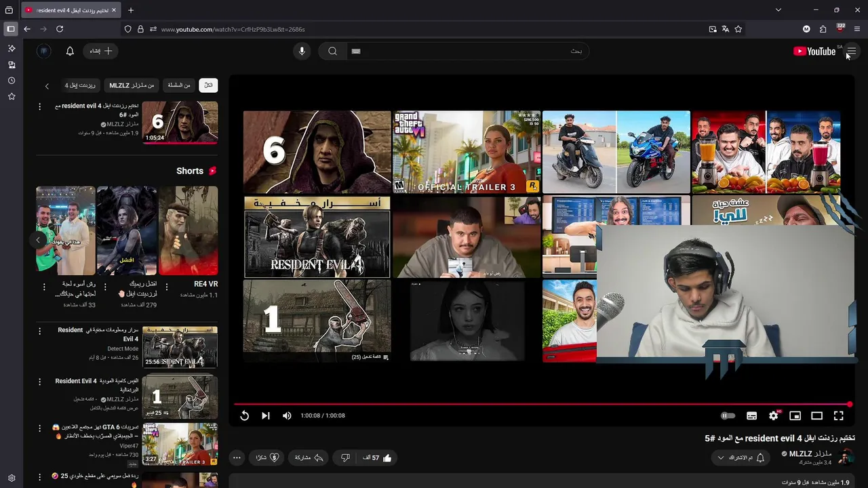Viewport: 868px width, 488px height.
Task: Open the browser application menu
Action: [857, 29]
